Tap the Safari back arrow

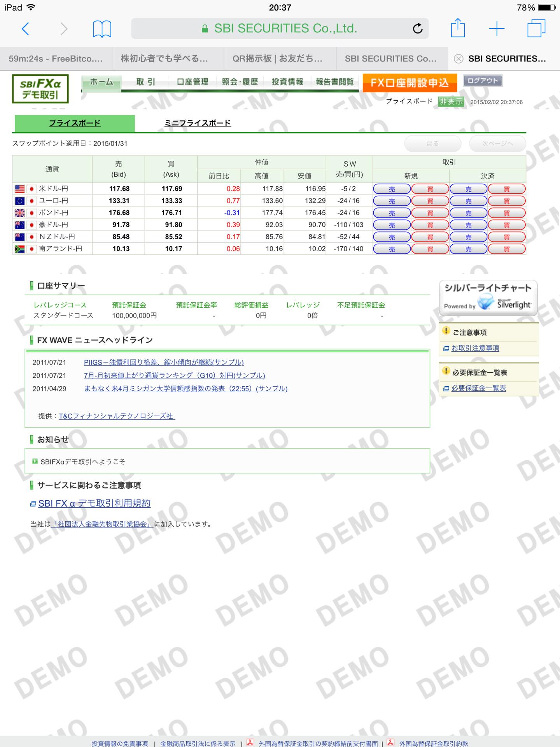click(25, 29)
